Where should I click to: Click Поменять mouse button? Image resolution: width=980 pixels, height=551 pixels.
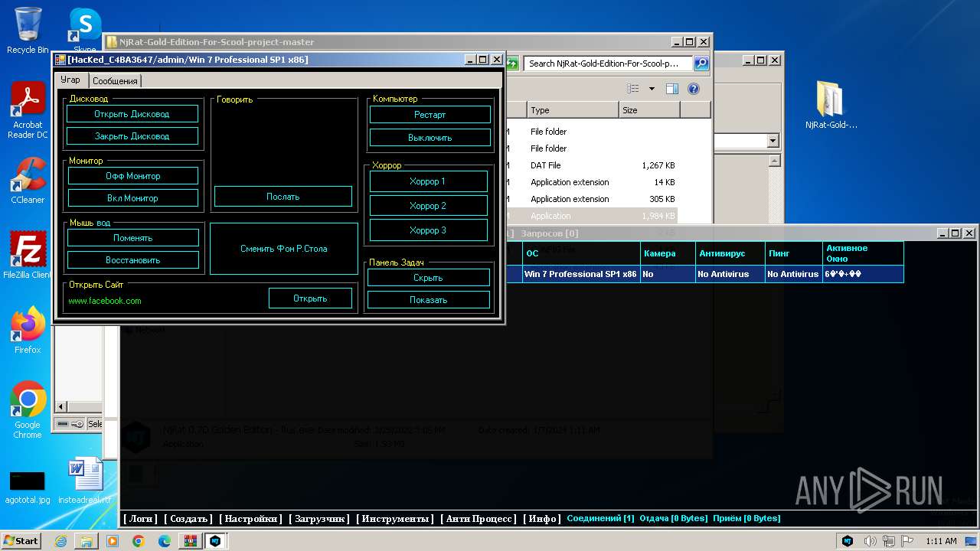[x=133, y=238]
